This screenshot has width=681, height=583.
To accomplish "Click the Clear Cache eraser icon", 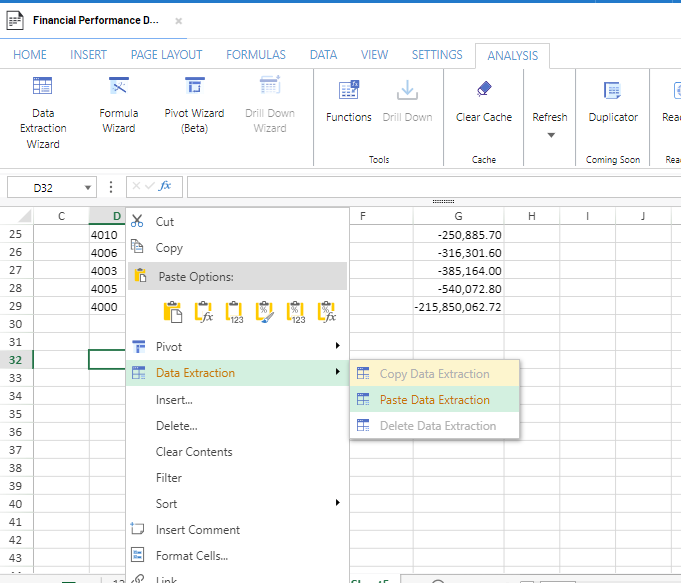I will (x=484, y=91).
